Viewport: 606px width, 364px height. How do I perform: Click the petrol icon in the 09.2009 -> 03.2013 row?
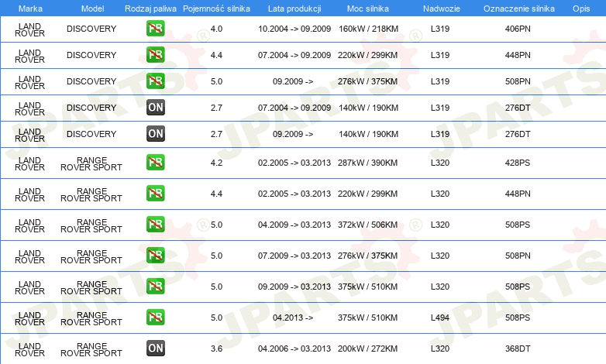pyautogui.click(x=155, y=287)
